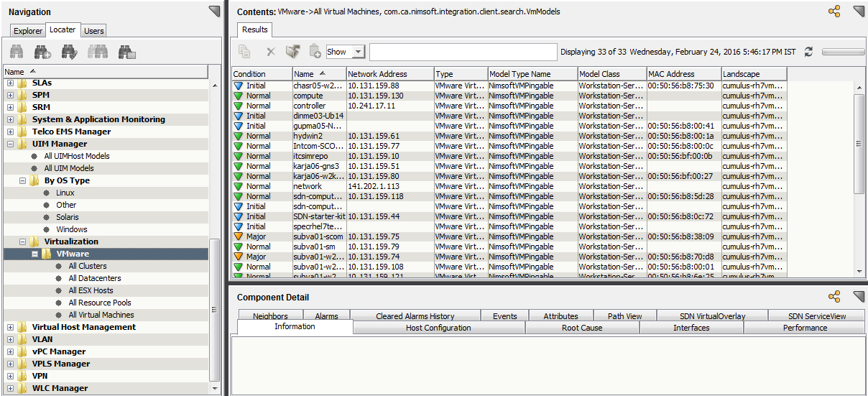Viewport: 868px width, 396px height.
Task: Expand the SLAs tree node
Action: (x=10, y=83)
